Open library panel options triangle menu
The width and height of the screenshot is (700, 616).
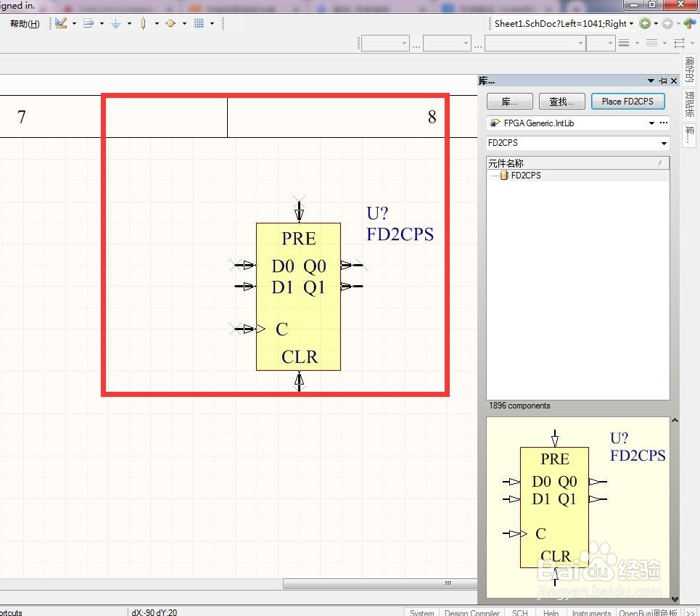coord(651,81)
